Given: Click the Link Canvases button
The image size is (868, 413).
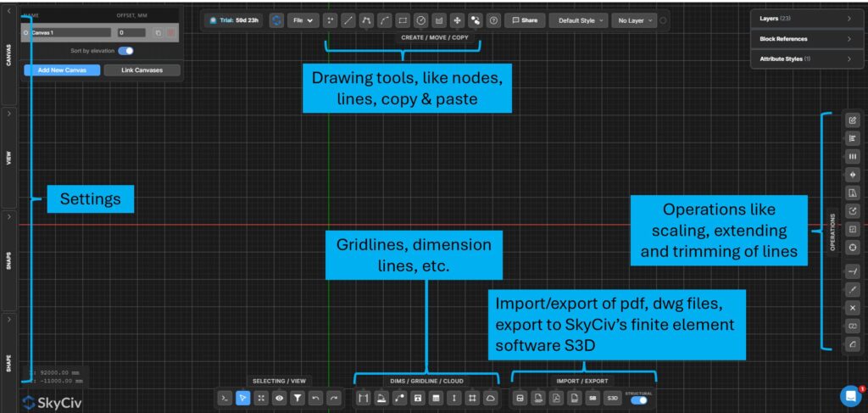Looking at the screenshot, I should tap(142, 70).
